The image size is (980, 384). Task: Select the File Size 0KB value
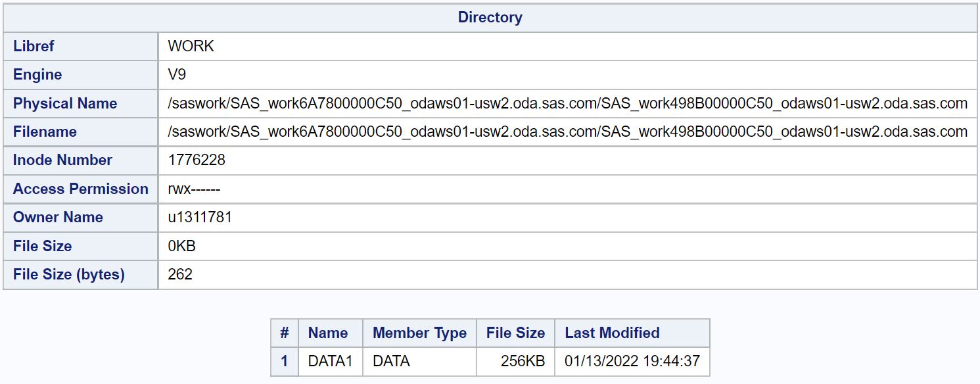(182, 246)
